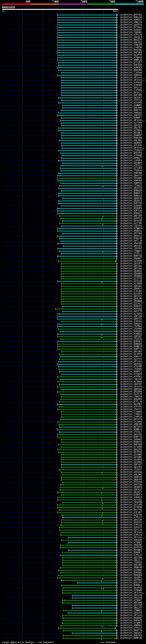
Task: Select label UniRef100_A7QK62
Action: [131, 57]
